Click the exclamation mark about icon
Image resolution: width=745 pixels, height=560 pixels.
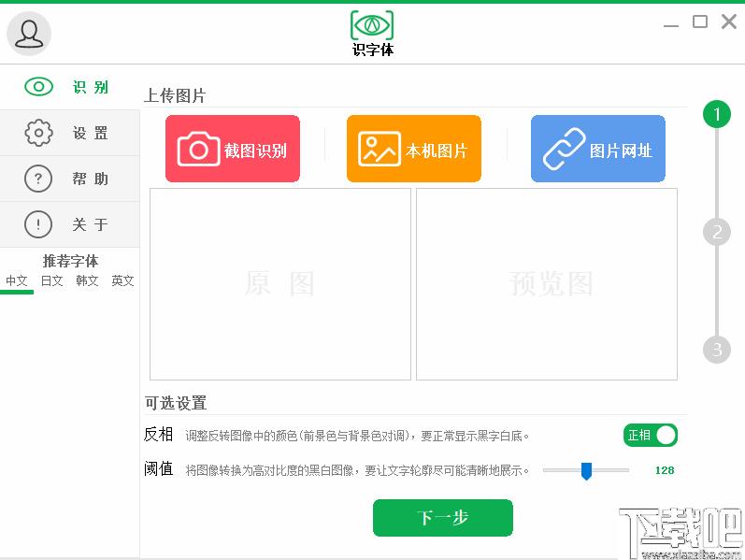tap(38, 224)
